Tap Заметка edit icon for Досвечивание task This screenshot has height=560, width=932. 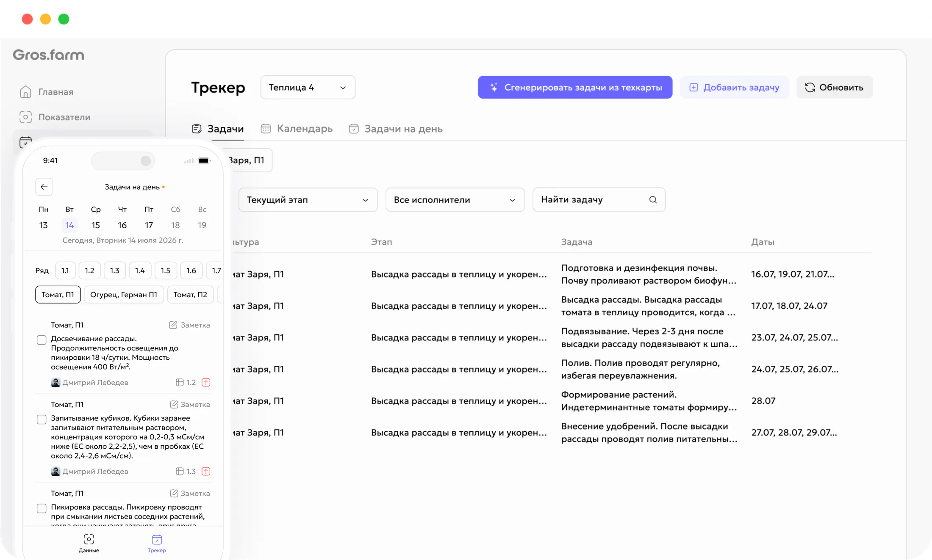click(x=173, y=325)
